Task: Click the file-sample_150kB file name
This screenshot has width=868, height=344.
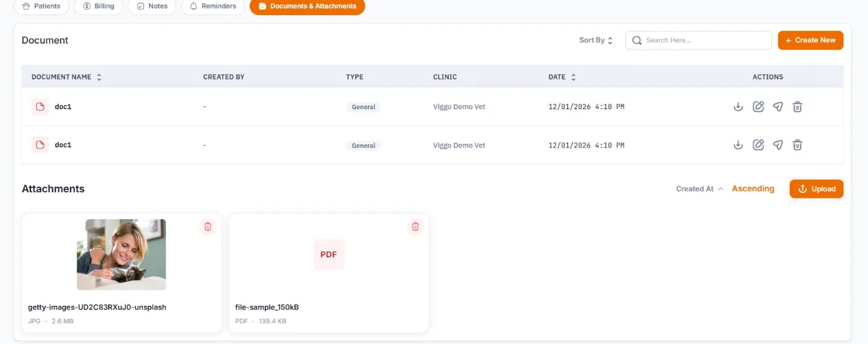Action: tap(267, 307)
